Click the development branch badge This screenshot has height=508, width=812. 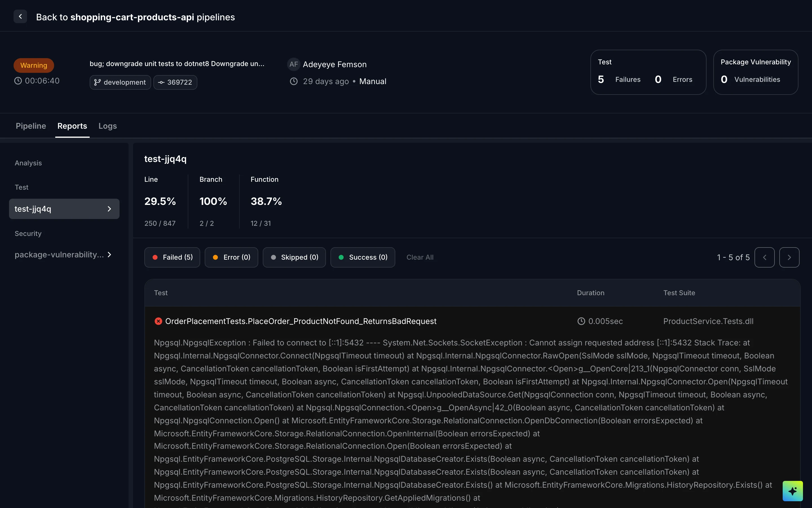coord(120,82)
